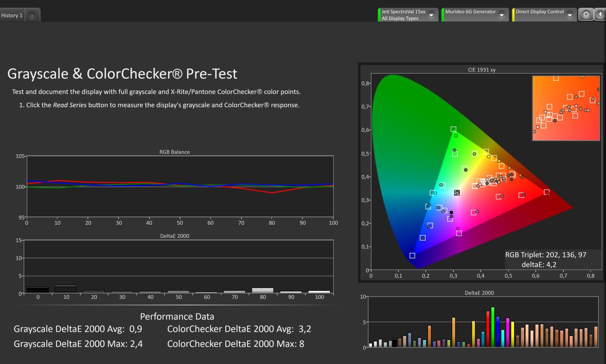606x364 pixels.
Task: Click green status indicator on Jeti SpectraVal meter
Action: pos(379,15)
